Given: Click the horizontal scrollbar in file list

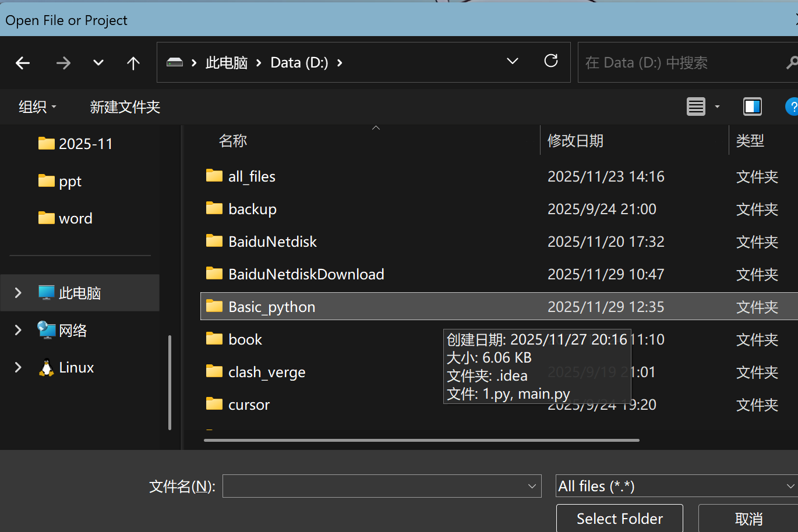Looking at the screenshot, I should click(421, 440).
